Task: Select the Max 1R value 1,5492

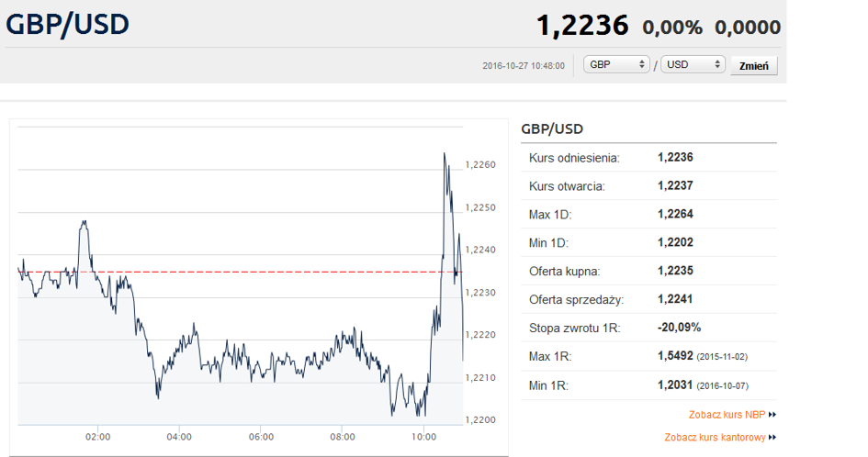Action: [x=675, y=356]
